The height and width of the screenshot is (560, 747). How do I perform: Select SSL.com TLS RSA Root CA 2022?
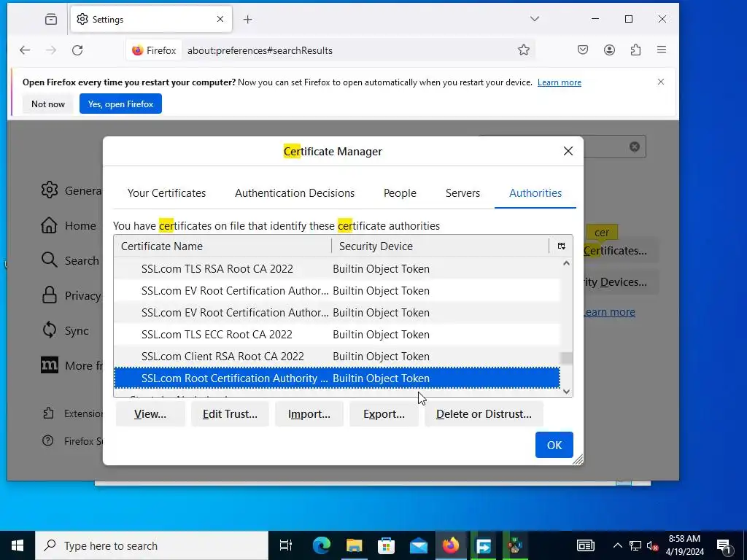[337, 268]
